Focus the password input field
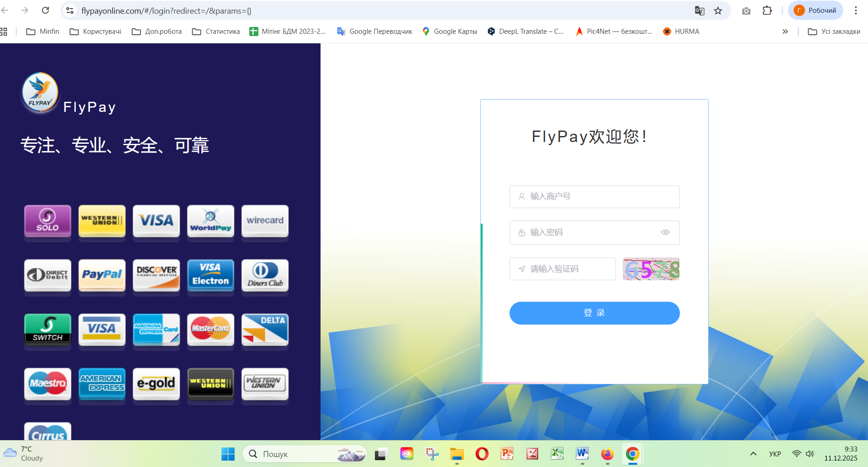The image size is (868, 467). [594, 232]
